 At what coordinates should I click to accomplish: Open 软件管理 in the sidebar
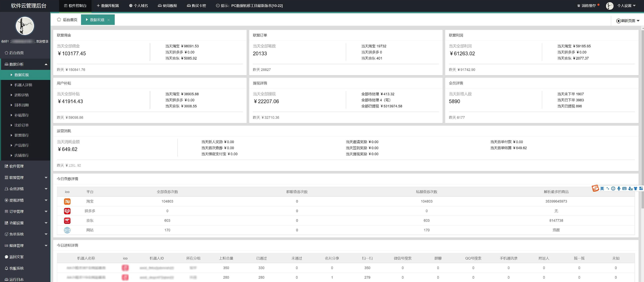click(x=25, y=166)
